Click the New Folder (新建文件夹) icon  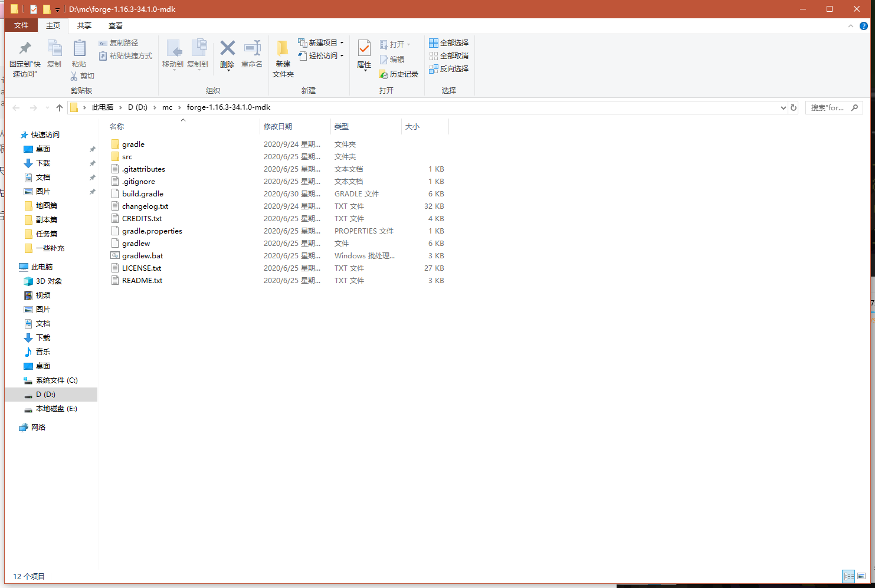tap(283, 49)
